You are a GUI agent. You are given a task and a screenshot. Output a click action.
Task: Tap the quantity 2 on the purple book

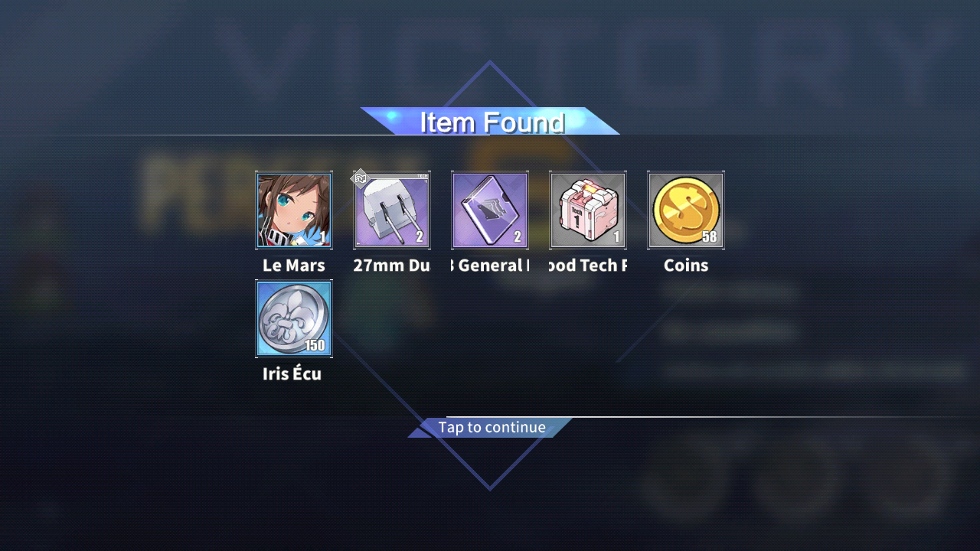[518, 236]
